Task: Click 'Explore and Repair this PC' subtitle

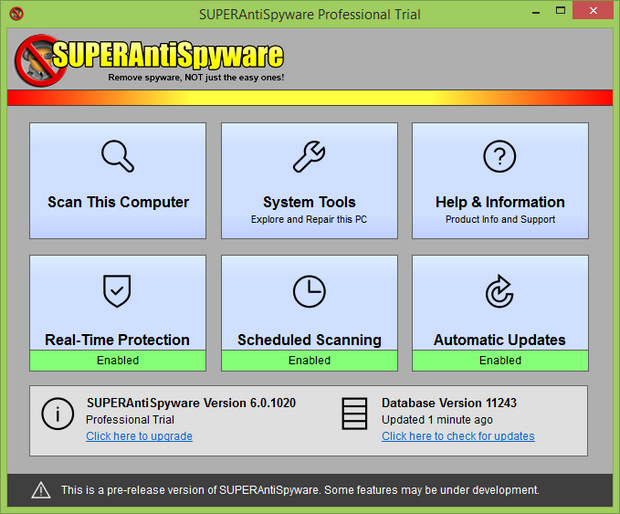Action: pyautogui.click(x=309, y=219)
